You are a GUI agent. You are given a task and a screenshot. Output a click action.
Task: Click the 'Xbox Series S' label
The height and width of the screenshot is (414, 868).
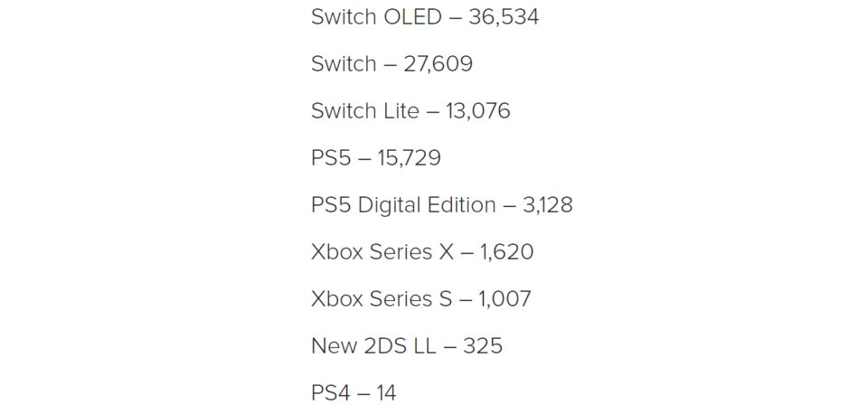pos(382,299)
